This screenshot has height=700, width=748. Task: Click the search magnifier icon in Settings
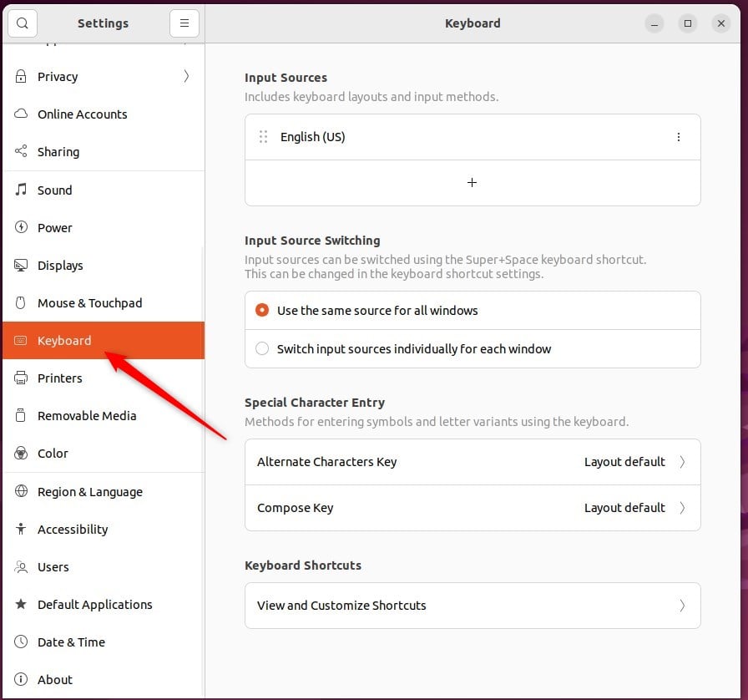point(22,23)
